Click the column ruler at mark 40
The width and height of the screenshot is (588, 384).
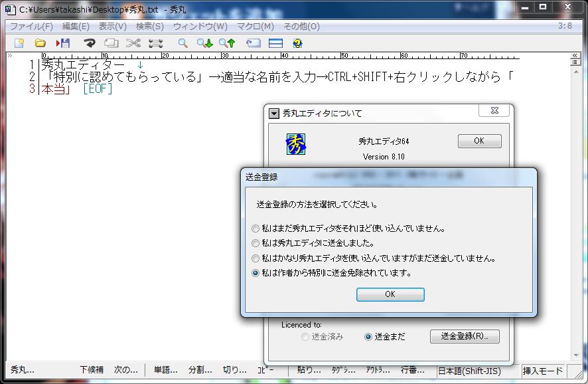coord(284,56)
